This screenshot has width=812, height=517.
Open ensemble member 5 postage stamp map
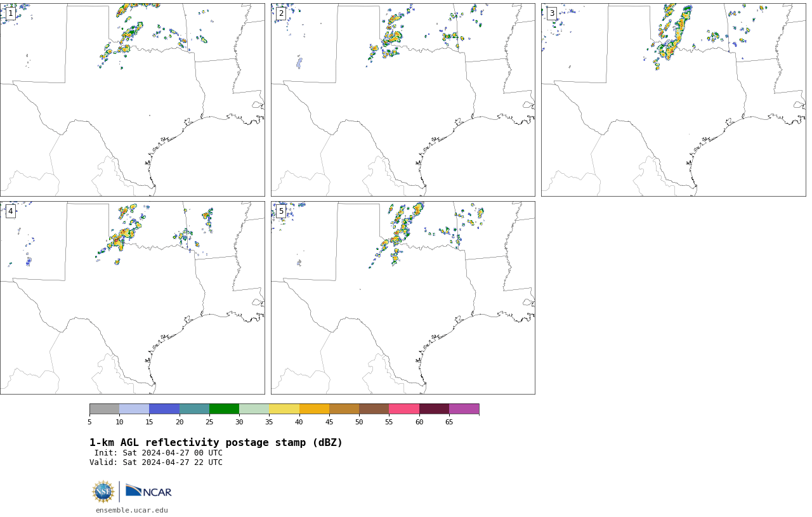[403, 298]
